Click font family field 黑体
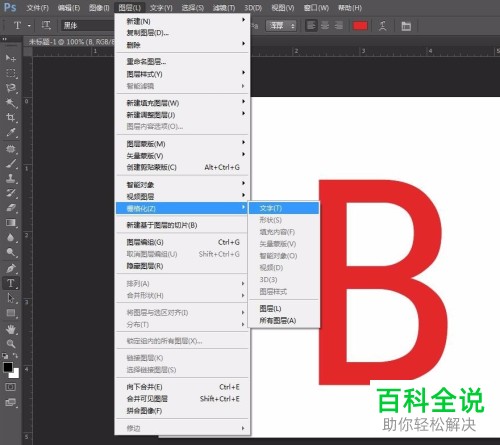The height and width of the screenshot is (445, 500). (x=87, y=26)
